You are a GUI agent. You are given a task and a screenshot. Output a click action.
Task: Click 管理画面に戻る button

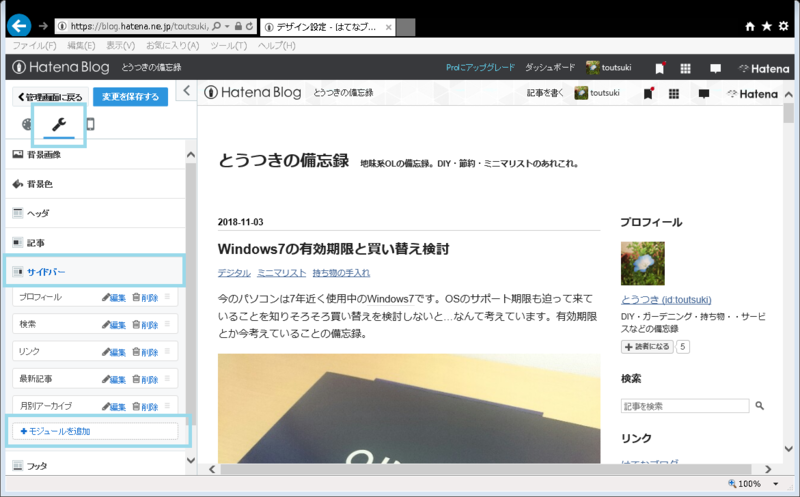(x=50, y=97)
